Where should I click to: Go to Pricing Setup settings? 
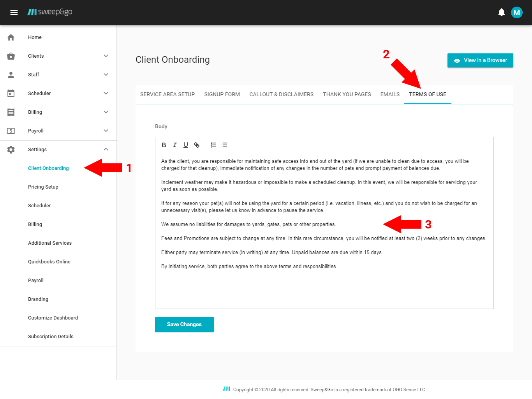(43, 187)
